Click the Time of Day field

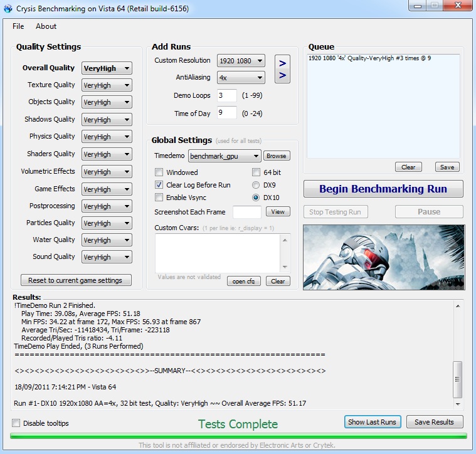[x=227, y=113]
